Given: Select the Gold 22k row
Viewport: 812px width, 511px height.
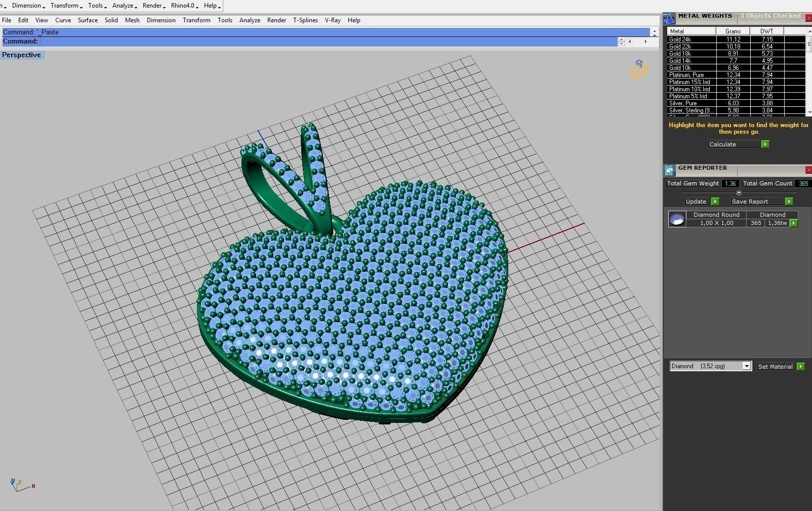Looking at the screenshot, I should click(x=736, y=46).
